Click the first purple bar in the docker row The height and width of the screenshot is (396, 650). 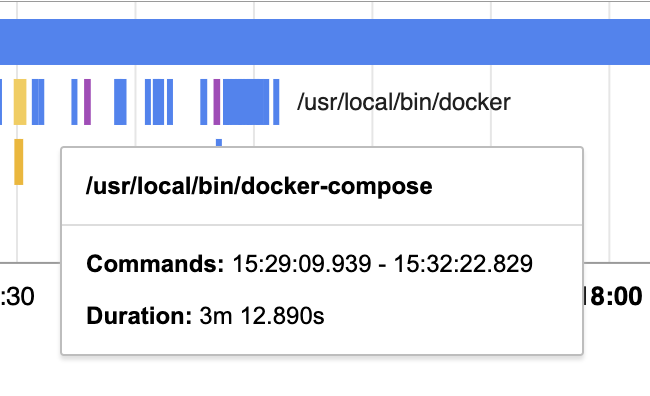point(87,102)
